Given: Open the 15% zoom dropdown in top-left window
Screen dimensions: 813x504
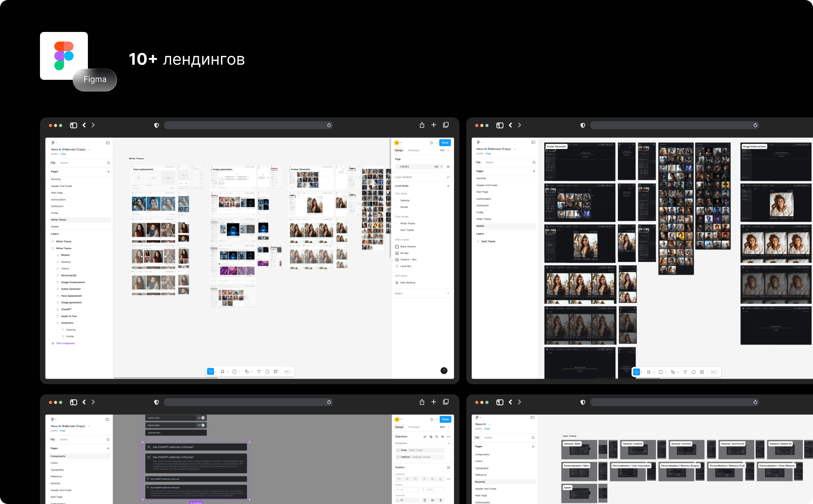Looking at the screenshot, I should click(444, 151).
